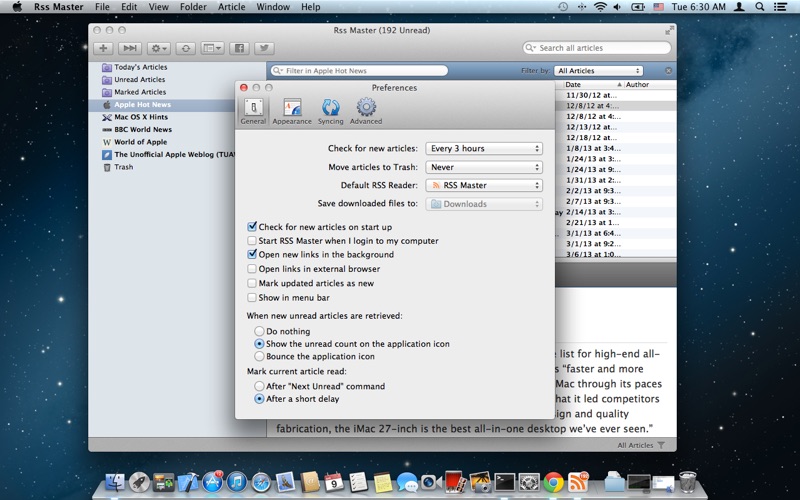Switch to the Appearance preferences tab
This screenshot has height=500, width=800.
(292, 111)
